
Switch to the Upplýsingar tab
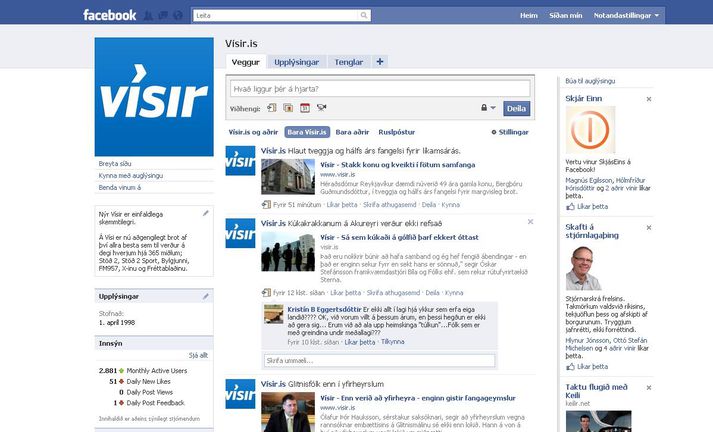(296, 62)
